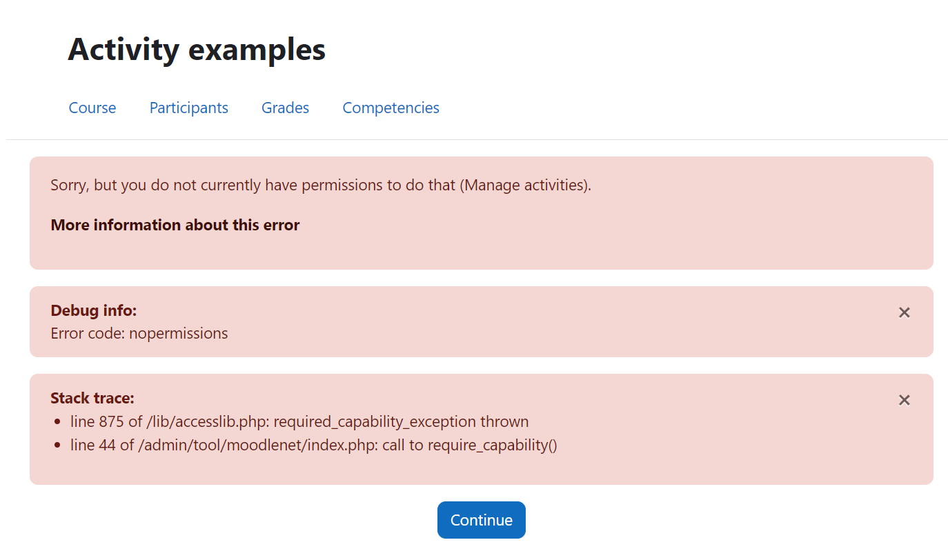Screen dimensions: 948x560
Task: Click the permissions error message sentence
Action: pyautogui.click(x=321, y=186)
